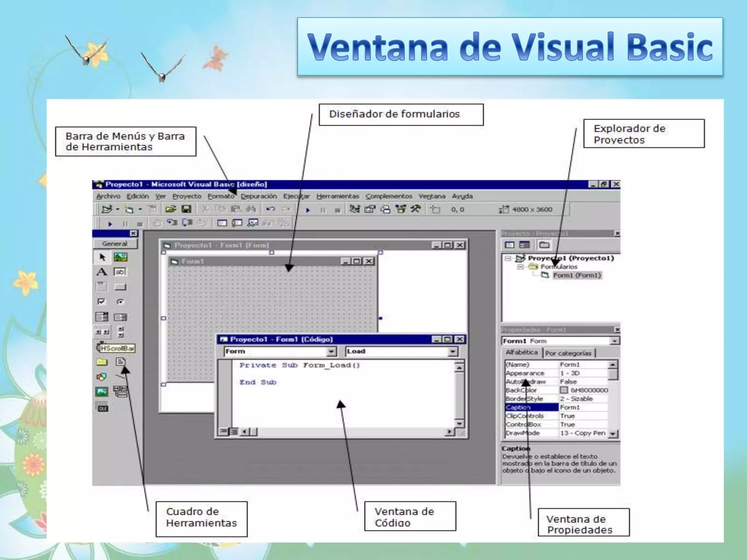The height and width of the screenshot is (560, 747).
Task: Select the Pointer tool in toolbox
Action: point(102,257)
